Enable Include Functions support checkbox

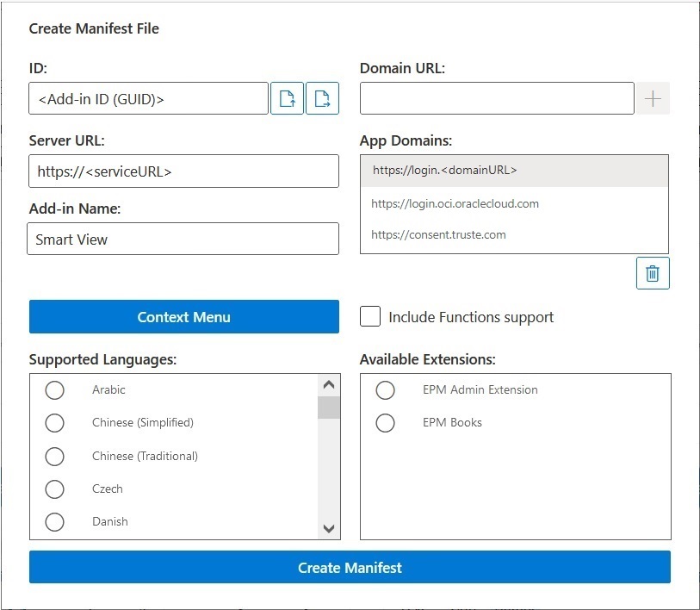pyautogui.click(x=370, y=317)
